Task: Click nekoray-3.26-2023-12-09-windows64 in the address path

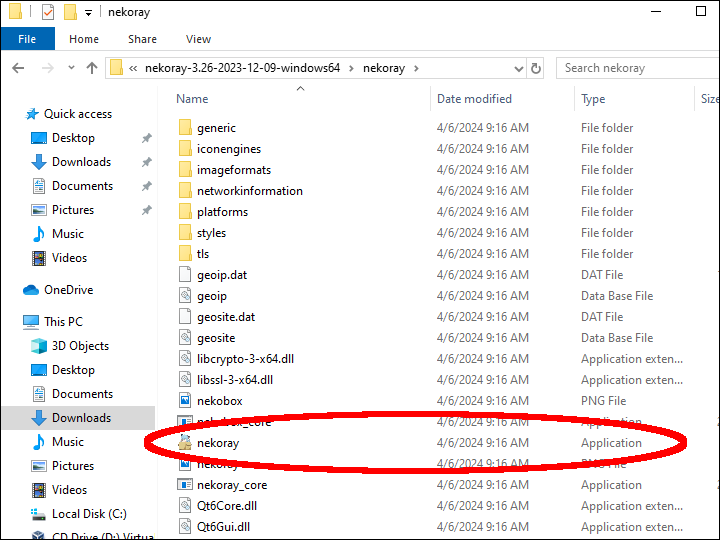Action: [242, 68]
